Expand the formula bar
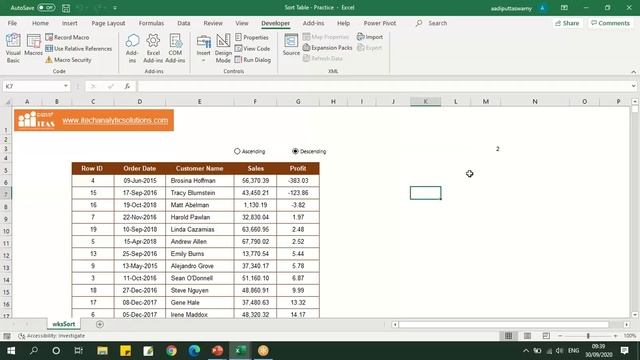Image resolution: width=640 pixels, height=360 pixels. [x=633, y=86]
